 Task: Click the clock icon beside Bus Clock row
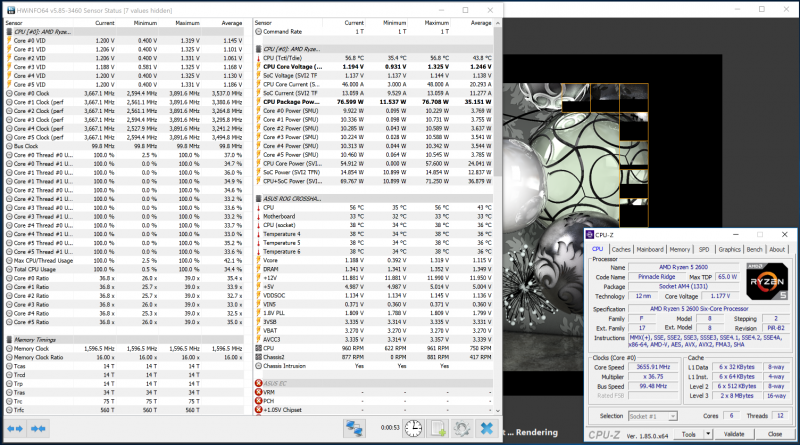9,146
